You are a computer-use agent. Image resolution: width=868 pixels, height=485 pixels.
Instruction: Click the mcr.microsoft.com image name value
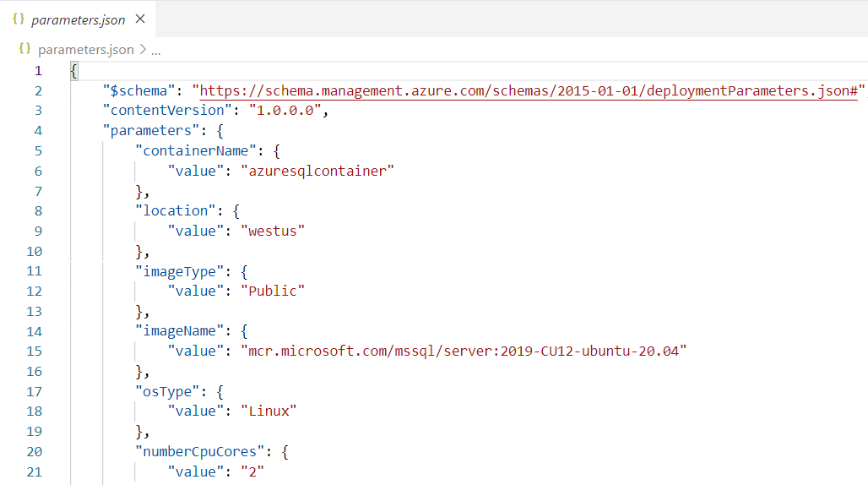(x=464, y=351)
